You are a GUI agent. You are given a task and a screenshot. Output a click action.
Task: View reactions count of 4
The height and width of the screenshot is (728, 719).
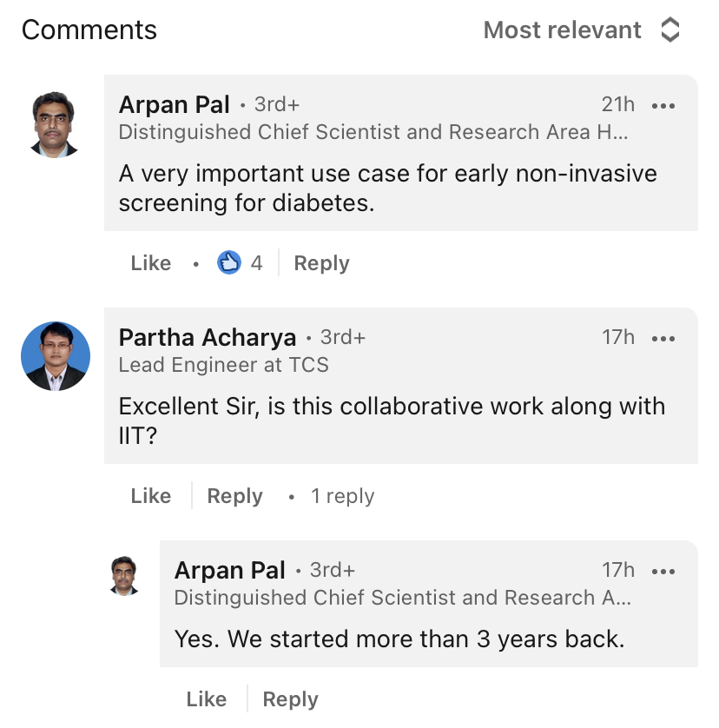coord(257,263)
